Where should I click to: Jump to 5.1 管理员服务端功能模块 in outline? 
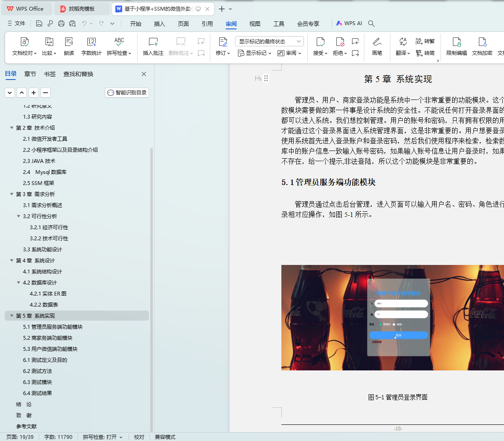point(53,327)
